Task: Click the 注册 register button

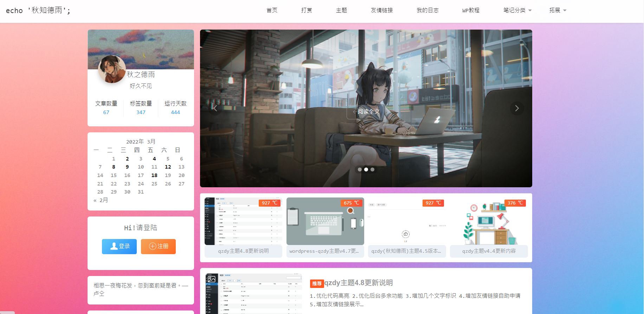Action: 158,246
